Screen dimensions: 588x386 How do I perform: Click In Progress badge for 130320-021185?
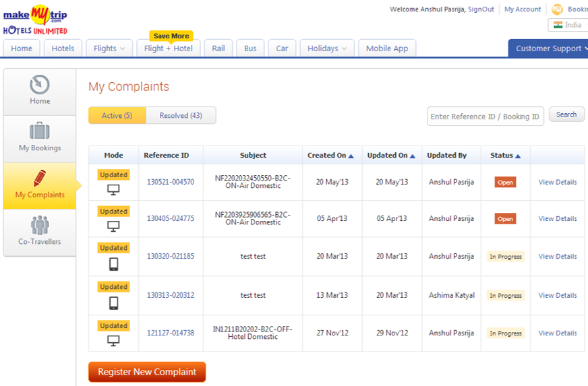(x=506, y=257)
